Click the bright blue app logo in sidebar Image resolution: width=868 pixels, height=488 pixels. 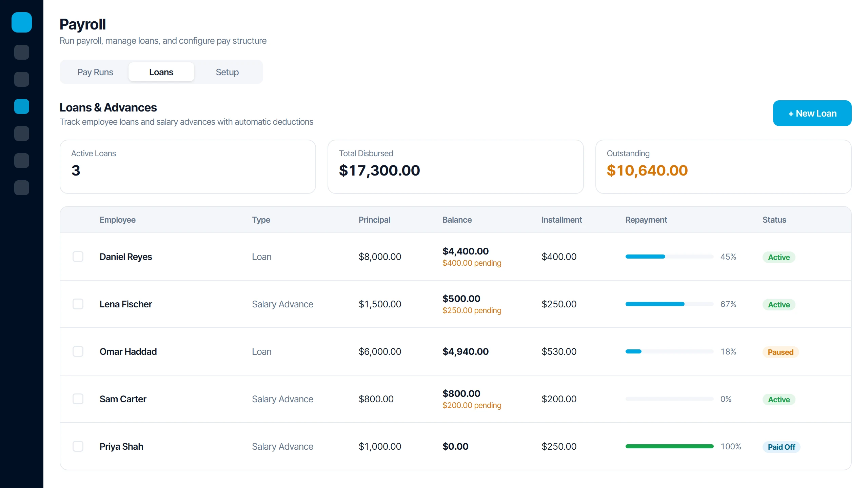tap(22, 22)
